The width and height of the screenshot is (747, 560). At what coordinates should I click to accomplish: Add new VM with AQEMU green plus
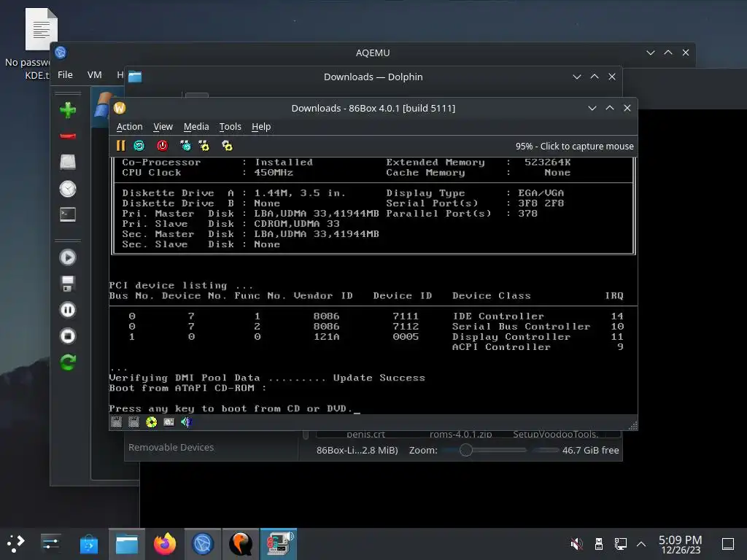click(x=68, y=110)
